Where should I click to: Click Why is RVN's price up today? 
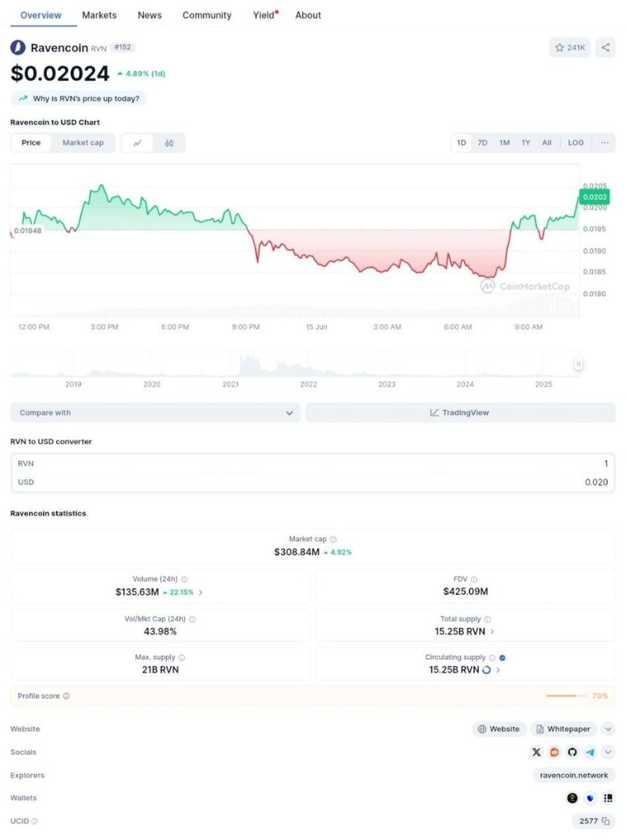pos(78,99)
